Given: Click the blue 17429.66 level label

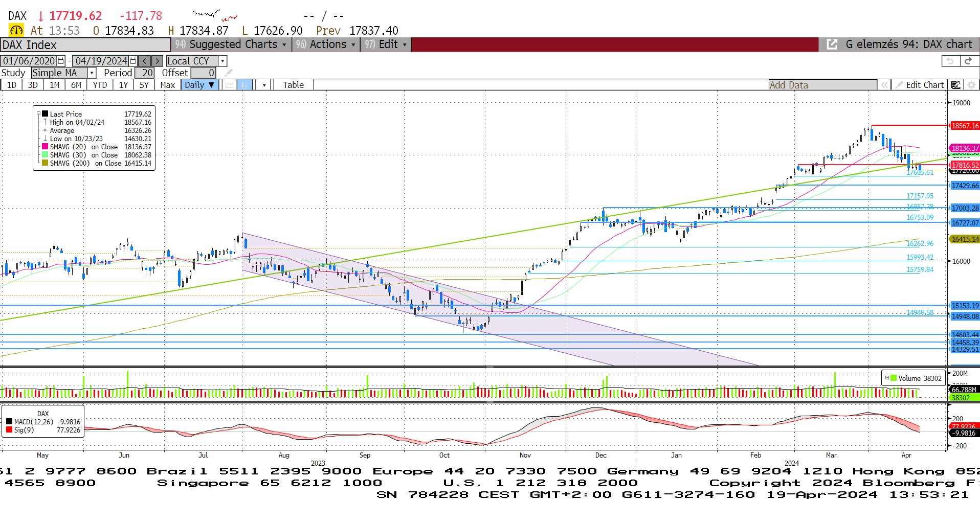Looking at the screenshot, I should [965, 186].
